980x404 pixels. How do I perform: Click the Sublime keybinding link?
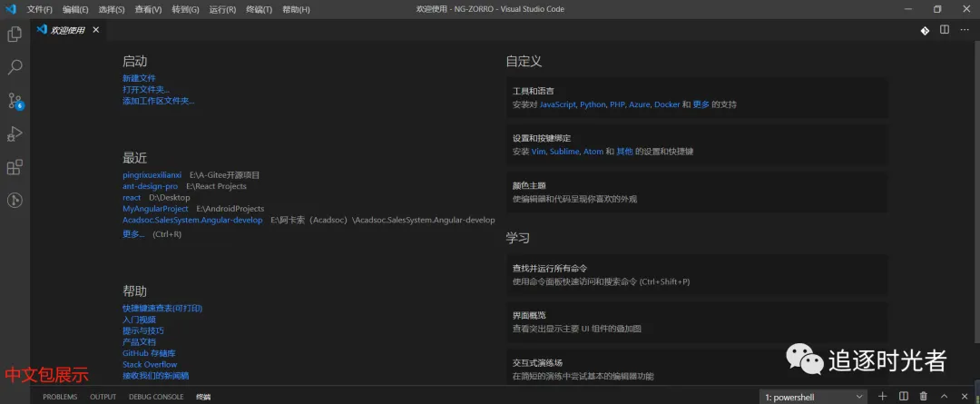coord(564,152)
